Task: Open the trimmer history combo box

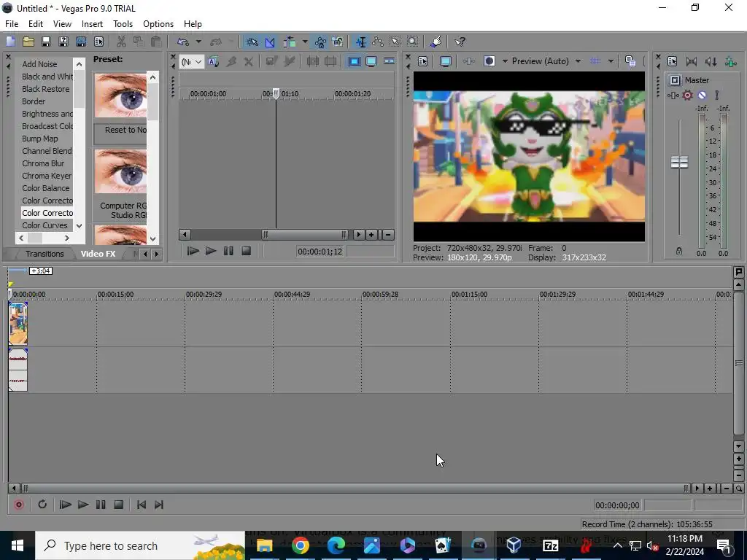Action: pos(192,61)
